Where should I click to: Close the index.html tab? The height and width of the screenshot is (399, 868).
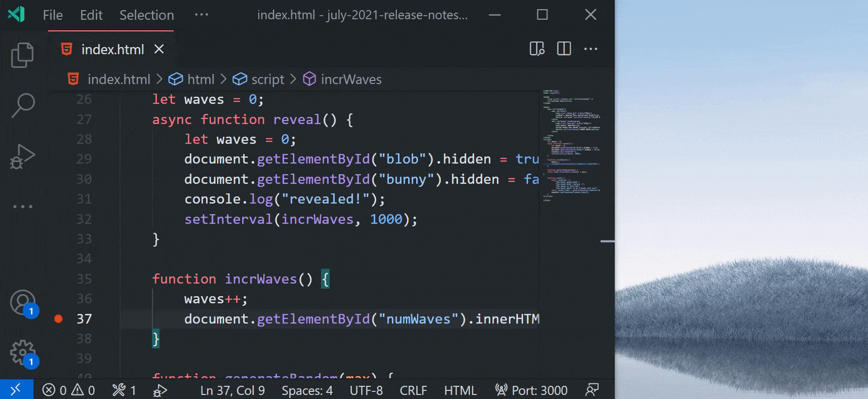coord(159,49)
